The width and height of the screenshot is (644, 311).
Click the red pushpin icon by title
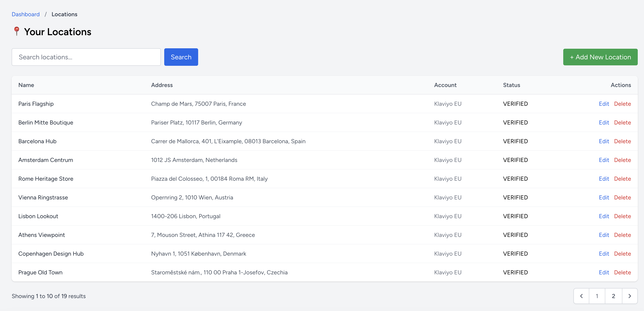click(16, 31)
